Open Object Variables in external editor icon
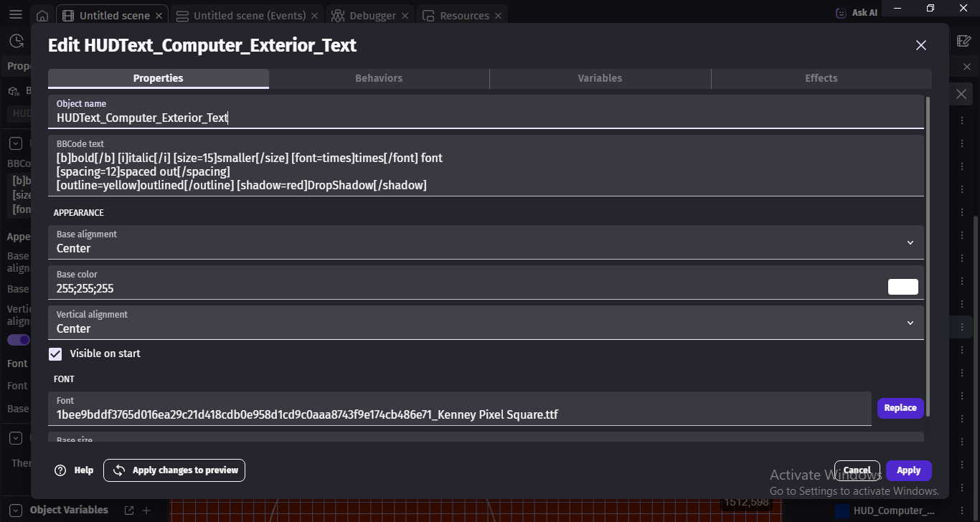 pyautogui.click(x=129, y=511)
